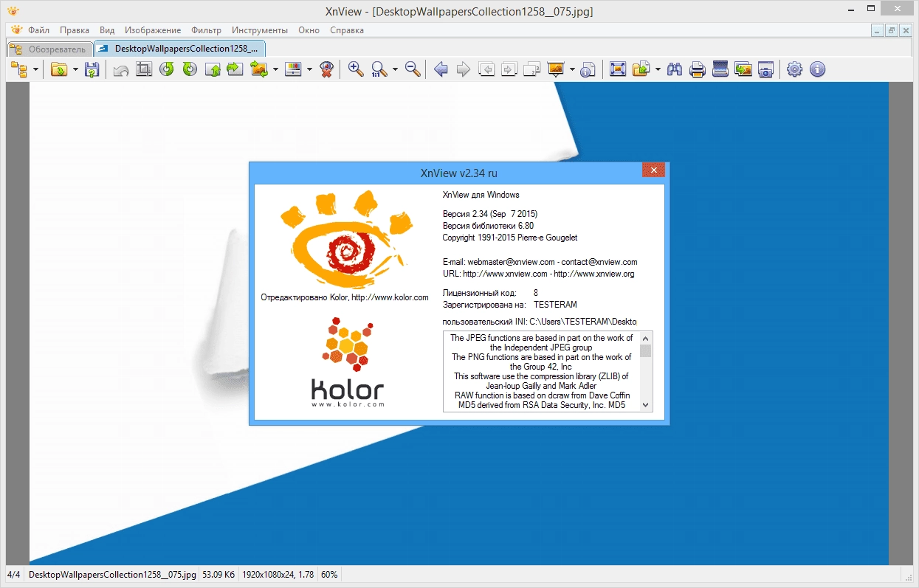
Task: Click the webmaster@xnview.com email text
Action: [511, 262]
